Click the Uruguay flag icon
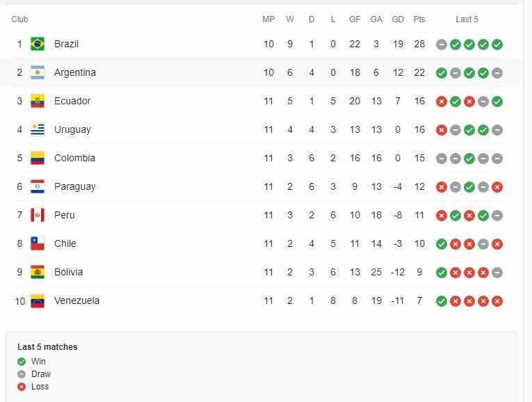532x402 pixels. 38,129
